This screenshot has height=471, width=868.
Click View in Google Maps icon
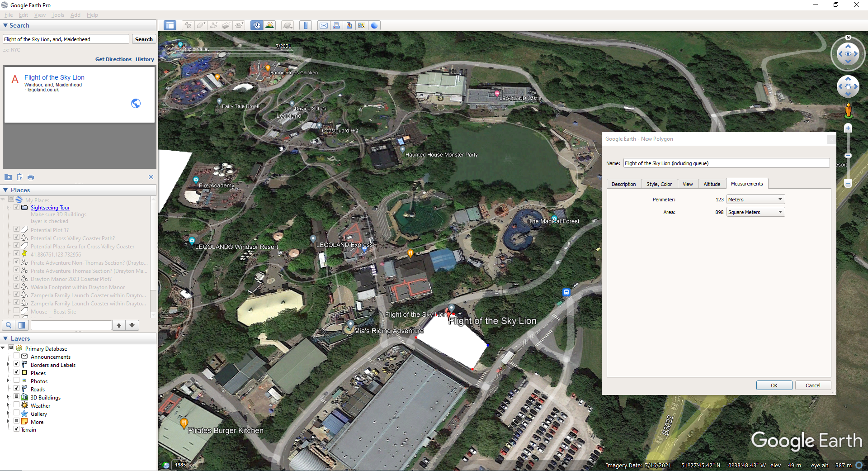(x=362, y=25)
